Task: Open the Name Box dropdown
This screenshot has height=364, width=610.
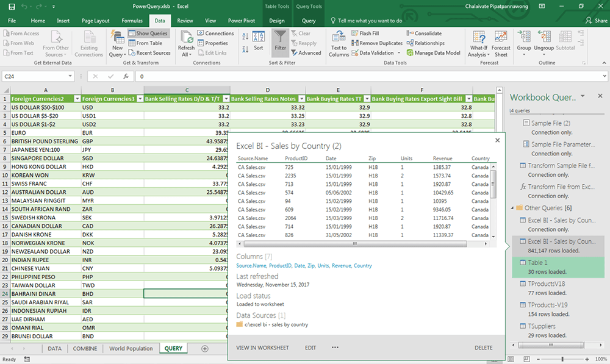Action: pyautogui.click(x=71, y=76)
